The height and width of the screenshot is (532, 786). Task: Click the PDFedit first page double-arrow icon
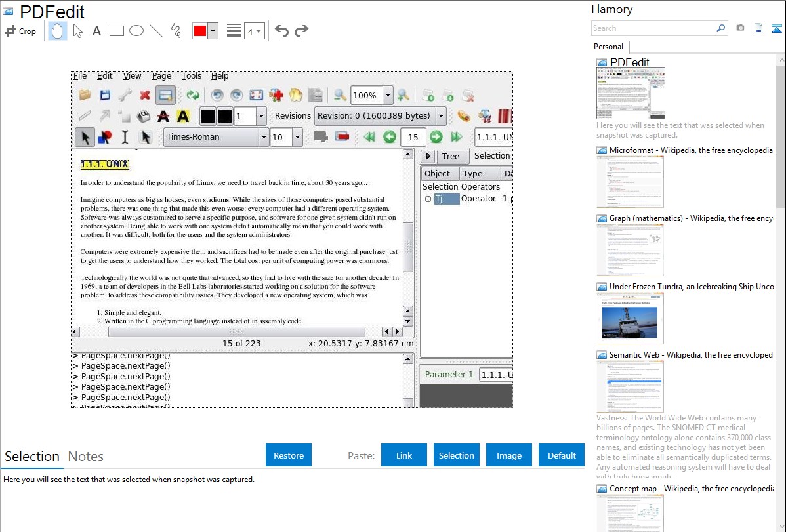pyautogui.click(x=369, y=137)
